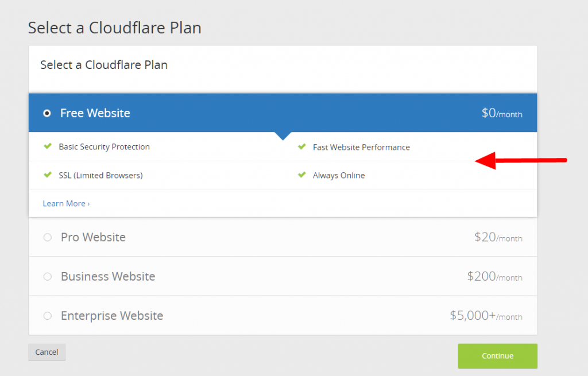Viewport: 588px width, 376px height.
Task: Click the Basic Security Protection text
Action: (105, 147)
